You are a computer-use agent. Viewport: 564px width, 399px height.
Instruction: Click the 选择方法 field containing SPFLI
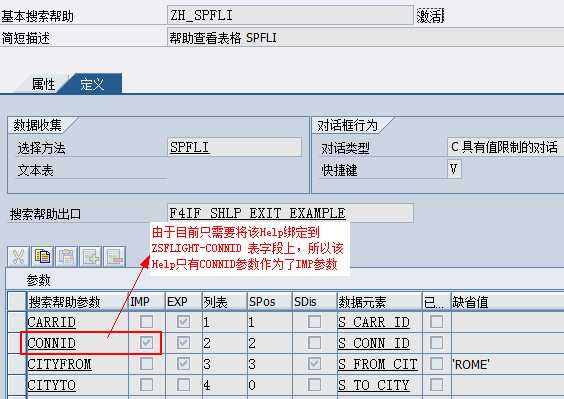[x=235, y=147]
